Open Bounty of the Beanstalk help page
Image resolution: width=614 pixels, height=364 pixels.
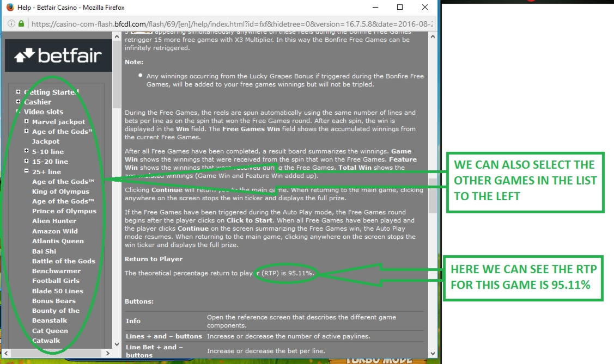point(56,315)
